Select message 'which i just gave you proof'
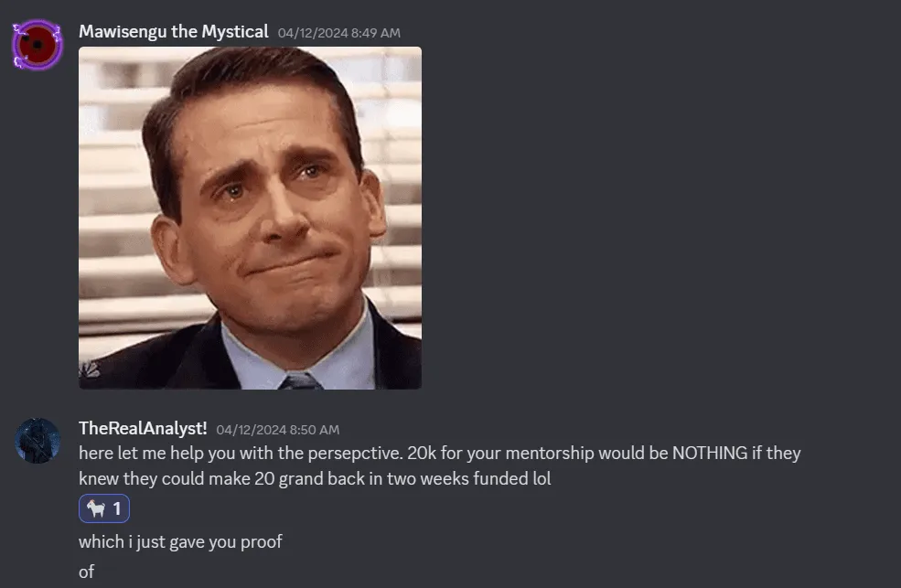901x588 pixels. [180, 542]
